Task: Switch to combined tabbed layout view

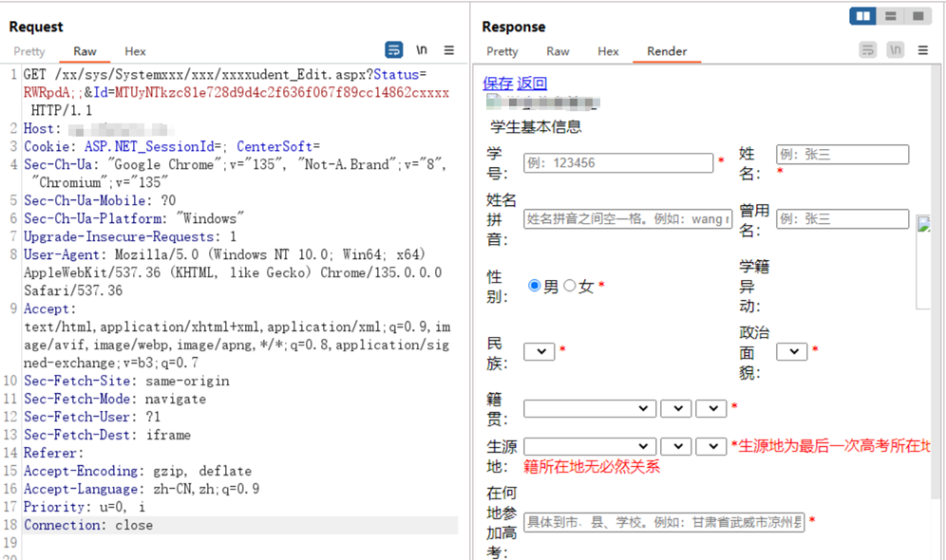Action: click(x=918, y=16)
